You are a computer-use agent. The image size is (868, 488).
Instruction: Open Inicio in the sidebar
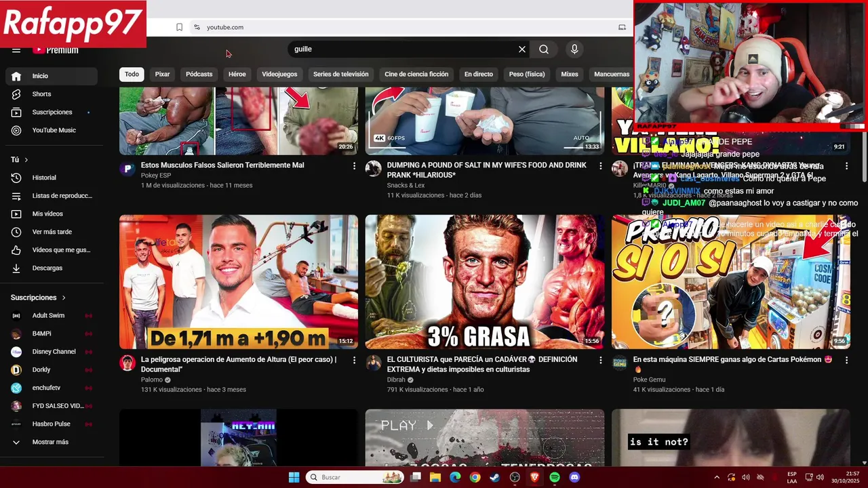52,76
